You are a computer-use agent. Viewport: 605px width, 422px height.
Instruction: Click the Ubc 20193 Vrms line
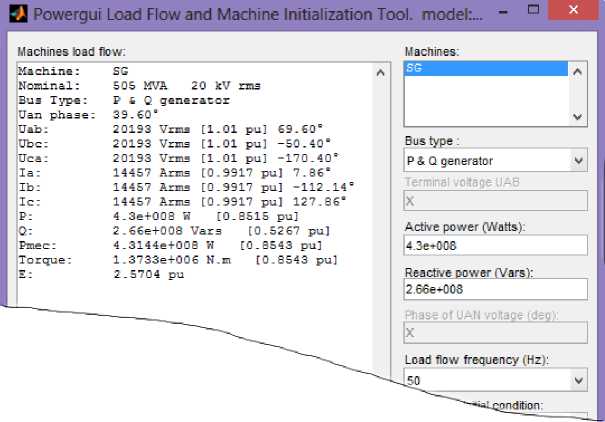pyautogui.click(x=174, y=144)
